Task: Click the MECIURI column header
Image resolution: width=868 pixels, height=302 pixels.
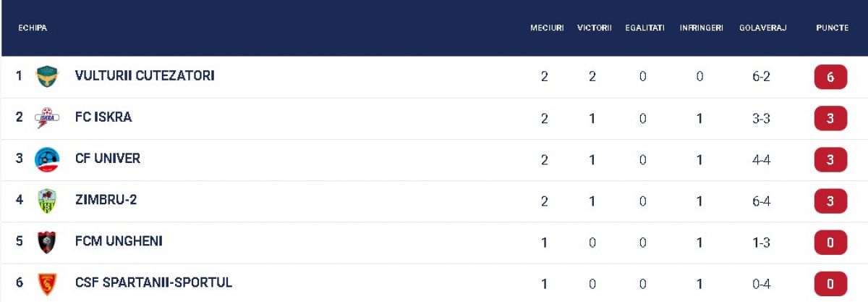Action: 547,28
